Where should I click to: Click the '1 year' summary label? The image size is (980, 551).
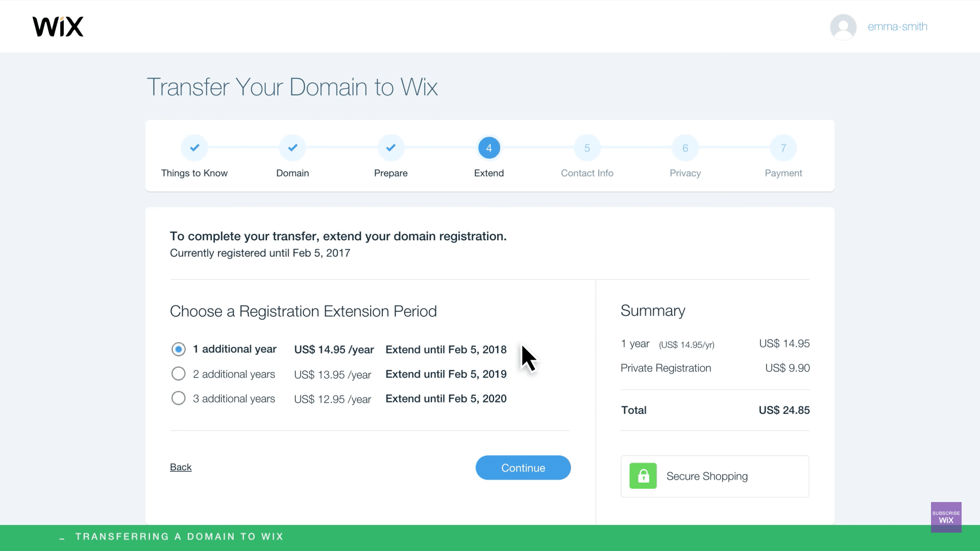pyautogui.click(x=635, y=344)
